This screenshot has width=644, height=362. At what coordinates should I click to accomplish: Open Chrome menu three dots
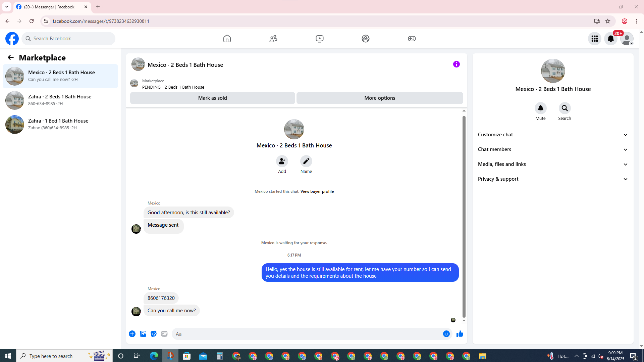pyautogui.click(x=637, y=21)
